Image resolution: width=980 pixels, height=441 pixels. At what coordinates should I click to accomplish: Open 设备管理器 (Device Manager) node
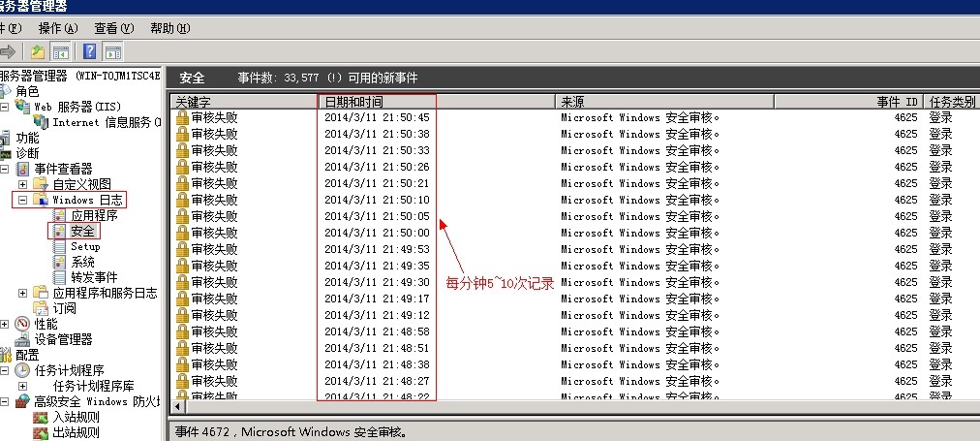click(63, 339)
